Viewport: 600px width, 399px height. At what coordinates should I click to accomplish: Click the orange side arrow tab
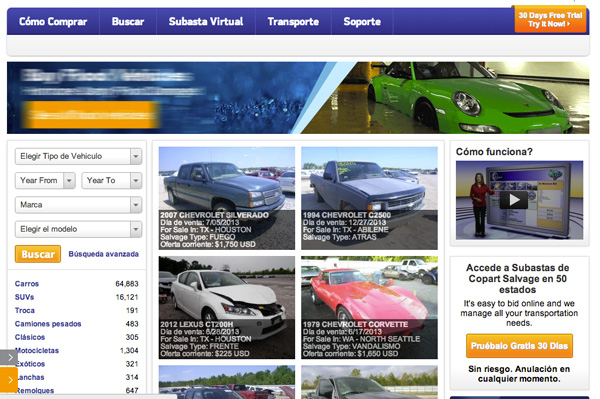8,380
